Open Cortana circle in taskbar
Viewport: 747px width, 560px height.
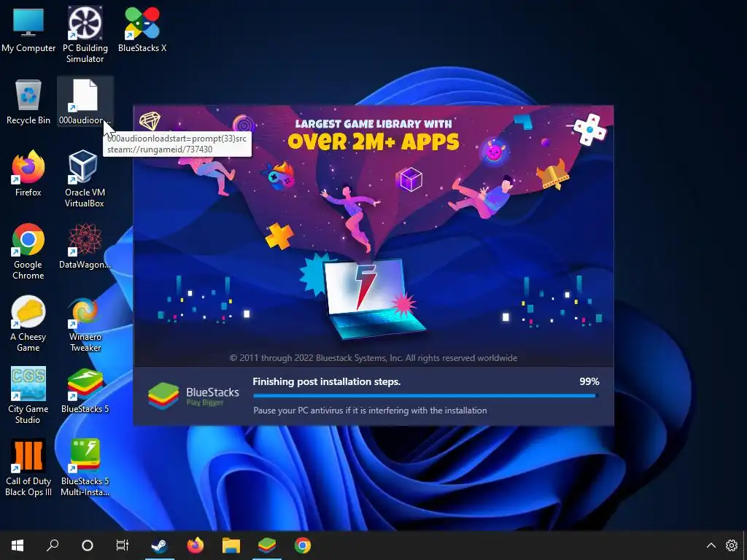(x=88, y=545)
